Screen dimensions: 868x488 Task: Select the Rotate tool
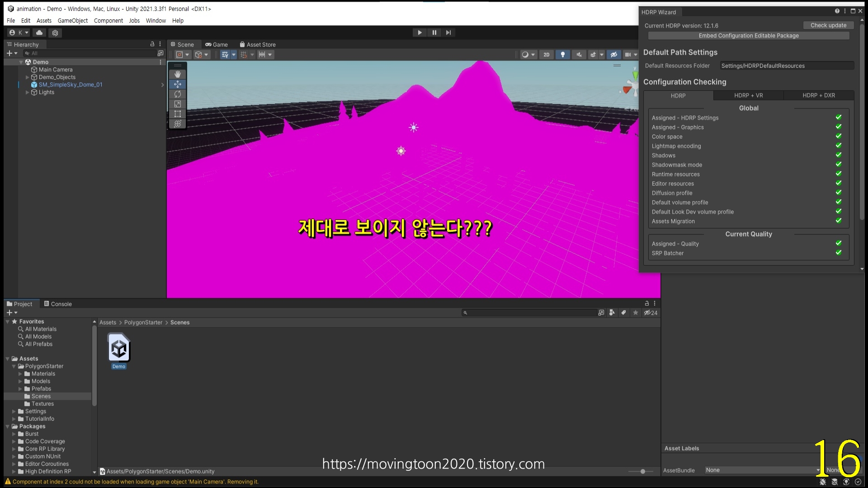(x=178, y=94)
